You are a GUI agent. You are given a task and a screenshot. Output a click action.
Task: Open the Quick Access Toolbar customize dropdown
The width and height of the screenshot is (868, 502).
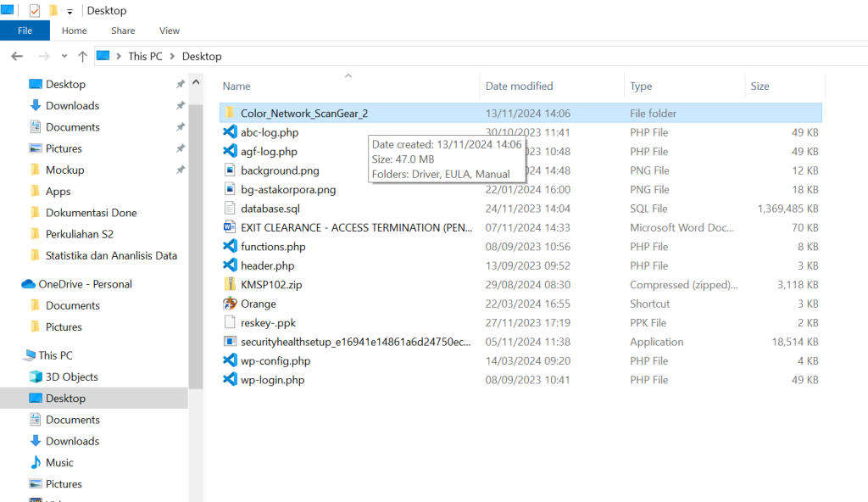click(70, 11)
